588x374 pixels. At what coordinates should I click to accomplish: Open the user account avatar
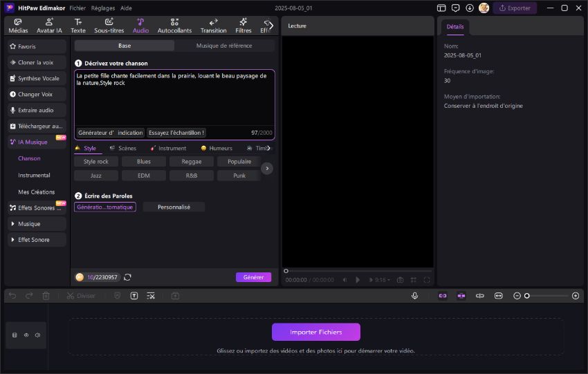484,8
